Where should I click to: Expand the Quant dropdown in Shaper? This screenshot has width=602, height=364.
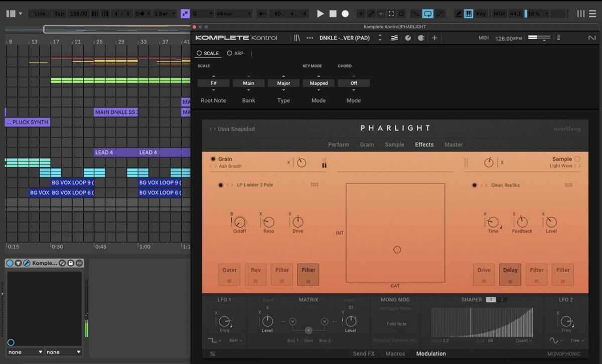click(524, 341)
